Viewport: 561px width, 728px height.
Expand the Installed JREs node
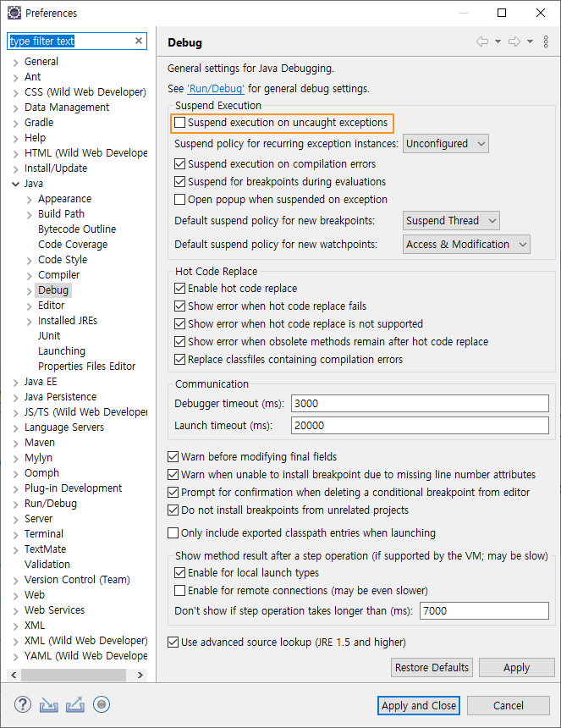pyautogui.click(x=30, y=322)
